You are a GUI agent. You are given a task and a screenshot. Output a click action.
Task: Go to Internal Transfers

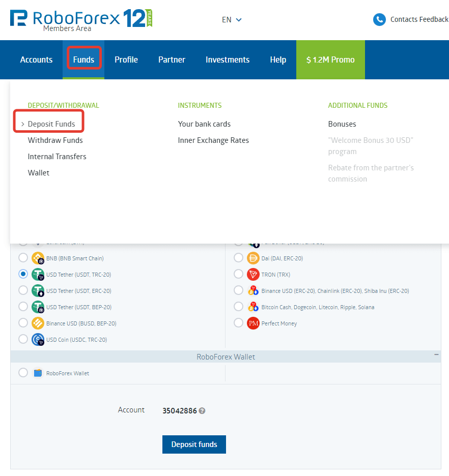pos(57,157)
